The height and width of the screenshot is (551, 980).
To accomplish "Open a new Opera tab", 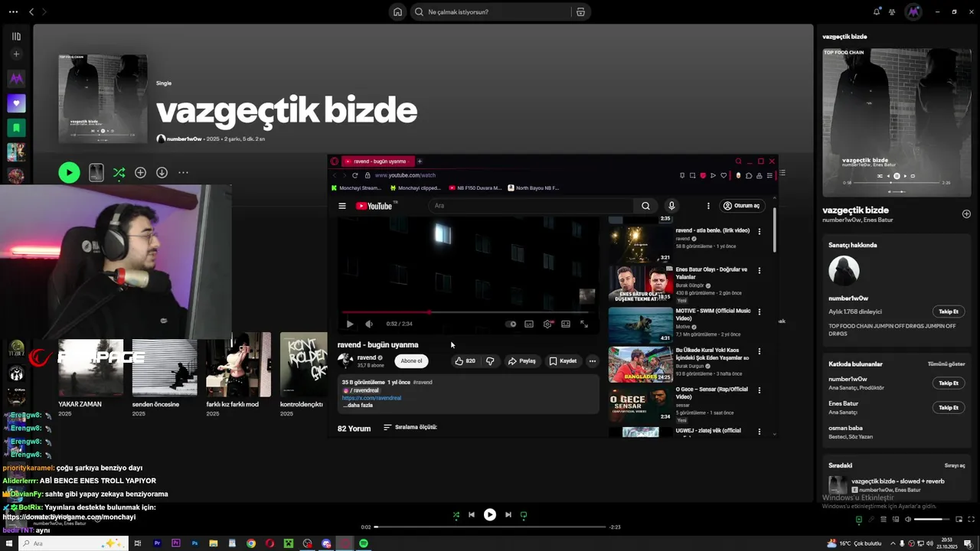I will coord(420,161).
